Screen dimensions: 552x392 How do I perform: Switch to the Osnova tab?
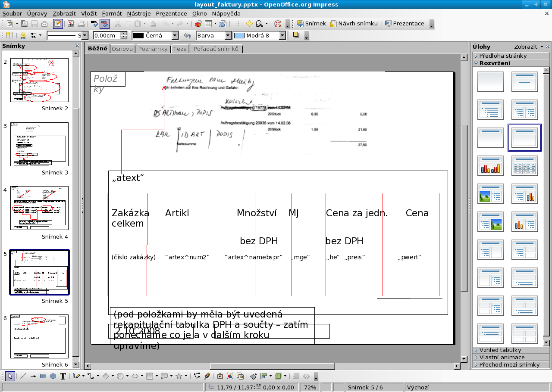(x=122, y=49)
